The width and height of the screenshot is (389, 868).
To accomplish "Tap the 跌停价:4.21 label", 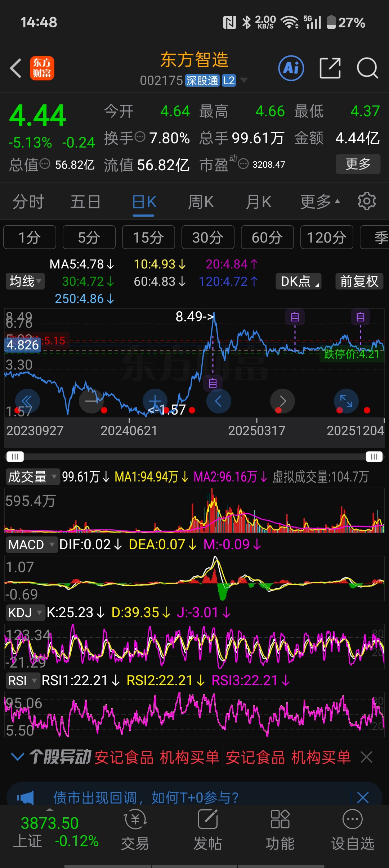I will (x=352, y=354).
